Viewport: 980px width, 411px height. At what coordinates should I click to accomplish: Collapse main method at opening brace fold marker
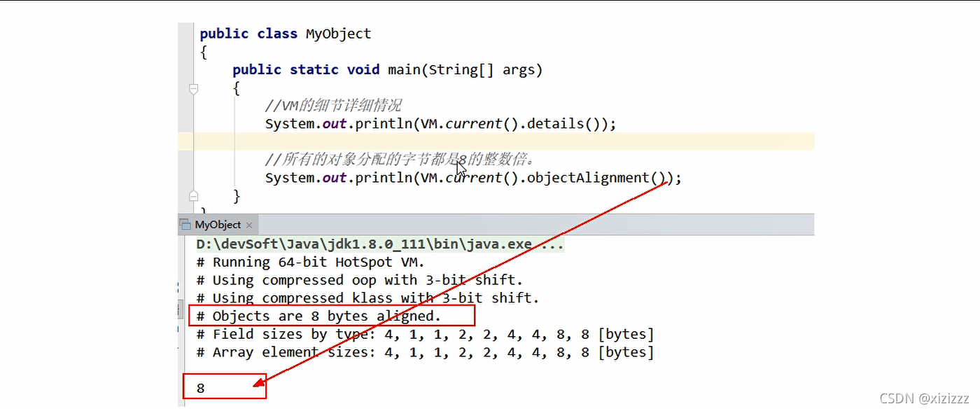(193, 89)
